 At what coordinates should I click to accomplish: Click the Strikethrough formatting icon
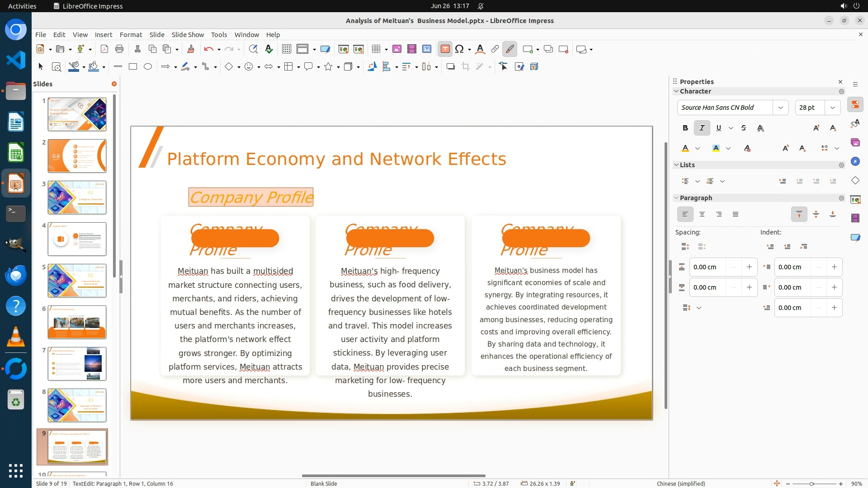tap(744, 128)
